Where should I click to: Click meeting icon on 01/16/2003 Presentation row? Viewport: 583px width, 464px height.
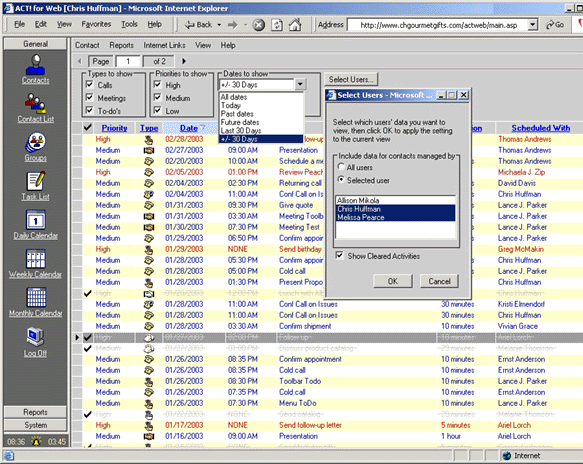click(149, 436)
